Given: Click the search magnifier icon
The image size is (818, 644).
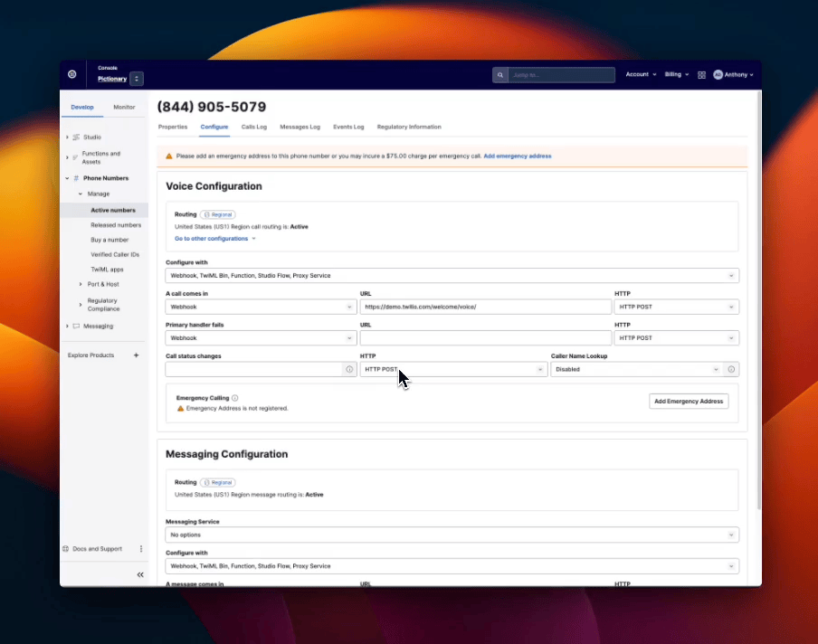Looking at the screenshot, I should [499, 75].
